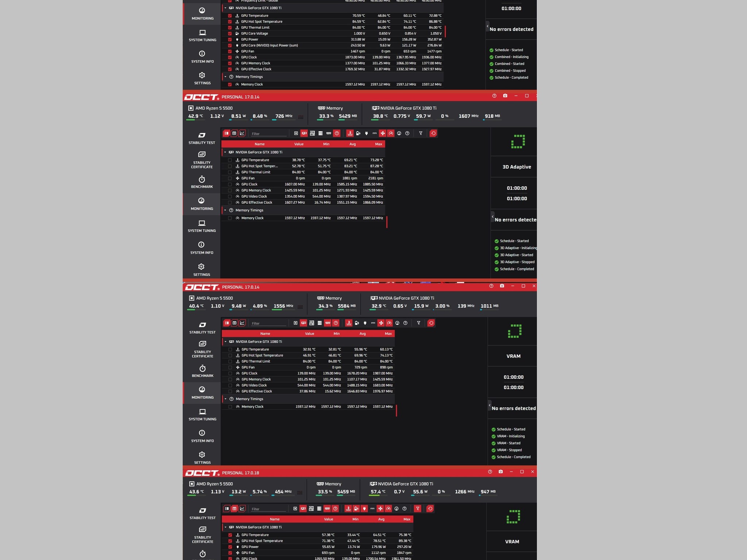Click Monitoring in VRAM 17.0.14 window sidebar
Screen dimensions: 747x560
202,393
